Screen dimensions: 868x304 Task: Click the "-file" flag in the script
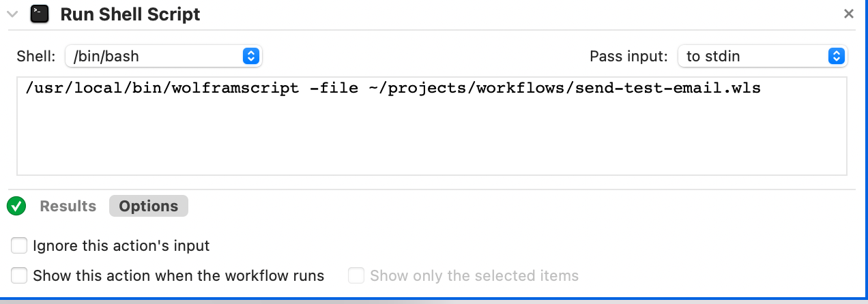click(x=333, y=88)
